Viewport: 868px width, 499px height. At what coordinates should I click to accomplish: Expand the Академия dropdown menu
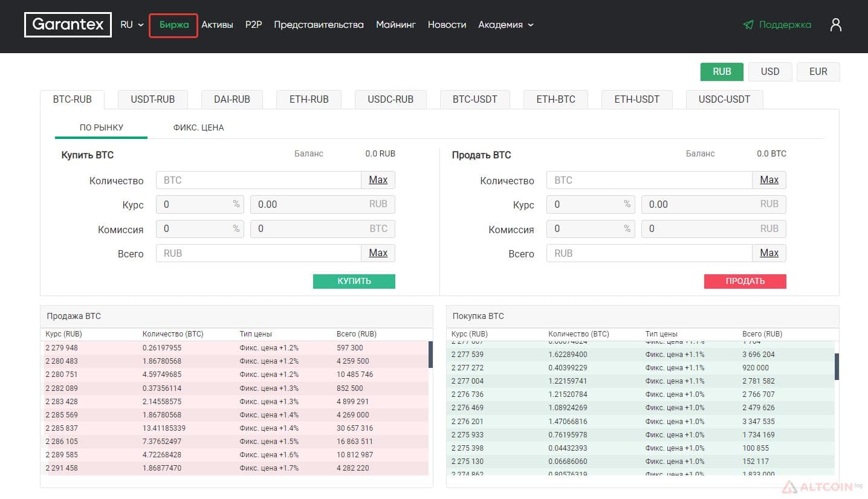click(x=506, y=25)
